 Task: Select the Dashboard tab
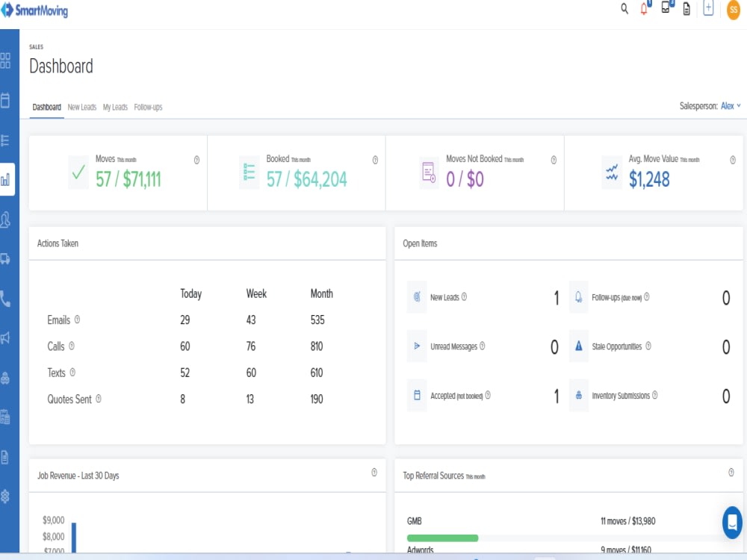pos(46,107)
